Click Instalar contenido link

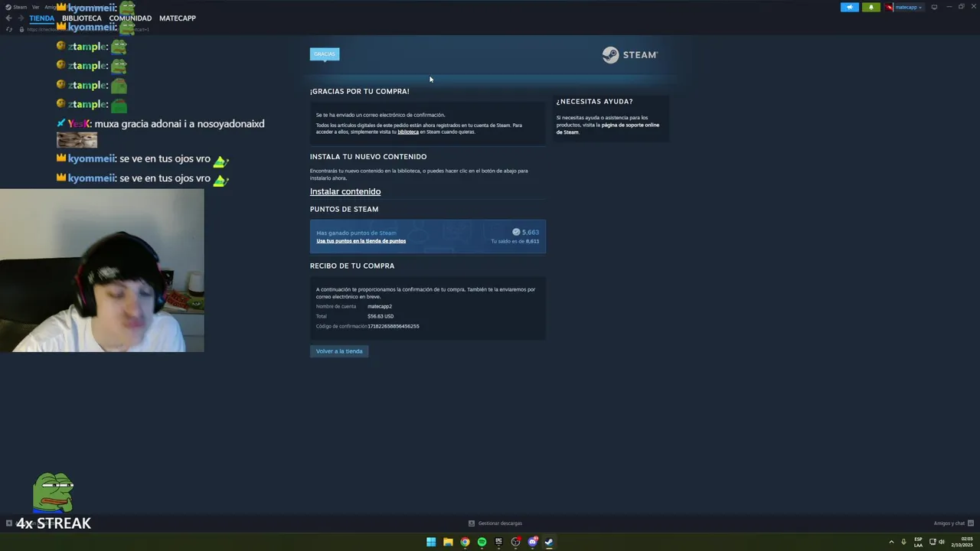point(345,191)
